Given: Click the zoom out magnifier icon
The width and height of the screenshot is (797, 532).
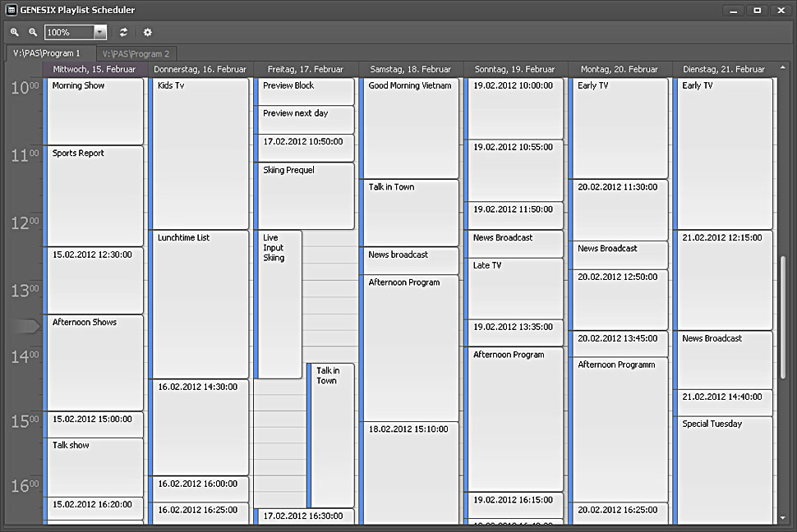Looking at the screenshot, I should coord(33,32).
